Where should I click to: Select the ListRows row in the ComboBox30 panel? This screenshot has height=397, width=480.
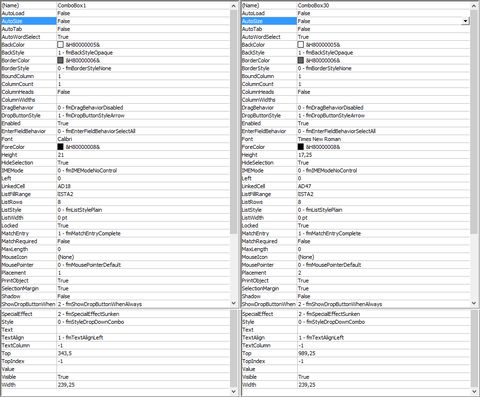click(356, 202)
